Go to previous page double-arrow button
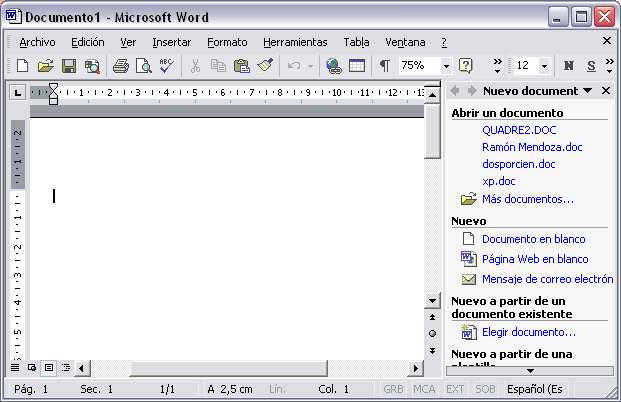 (432, 317)
